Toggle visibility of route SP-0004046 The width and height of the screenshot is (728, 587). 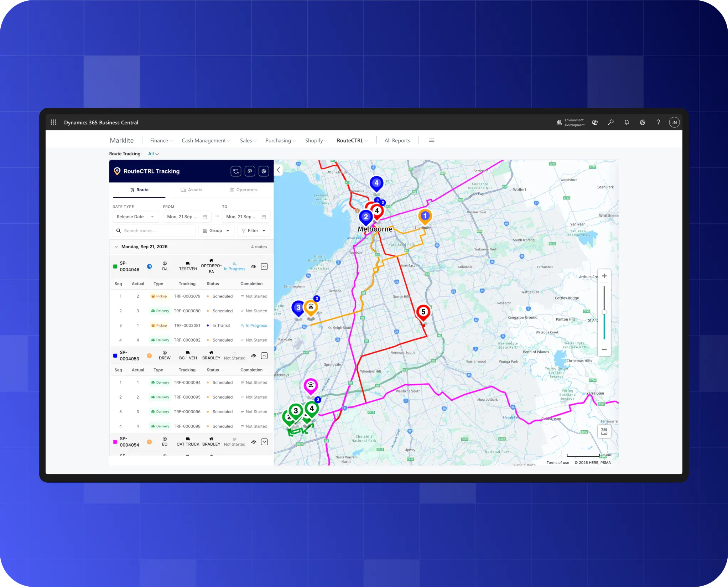[254, 267]
